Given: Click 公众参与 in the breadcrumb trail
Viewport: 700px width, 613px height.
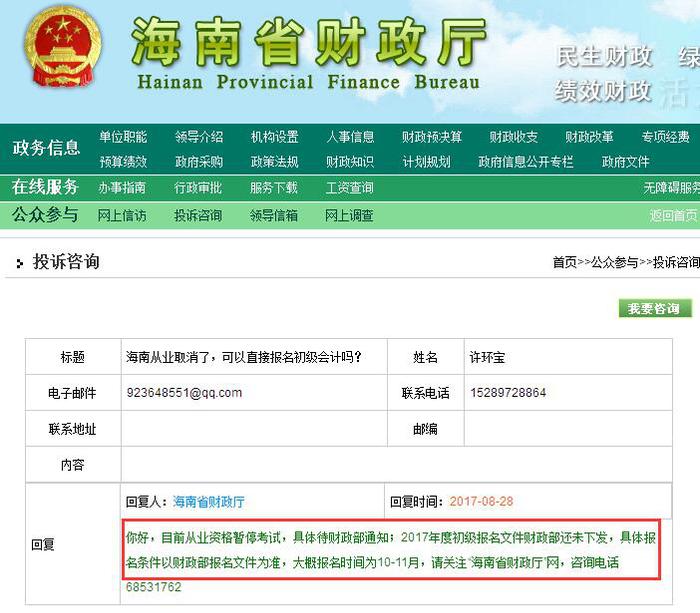Looking at the screenshot, I should (x=614, y=262).
